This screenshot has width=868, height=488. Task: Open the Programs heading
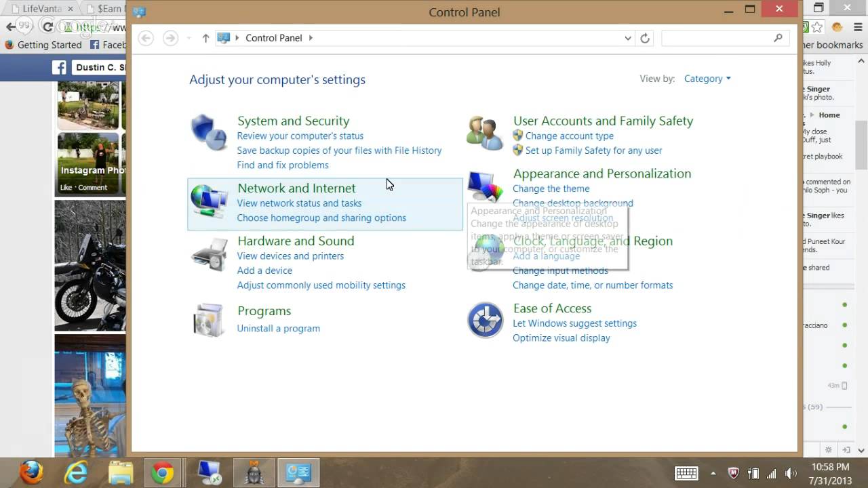(264, 310)
